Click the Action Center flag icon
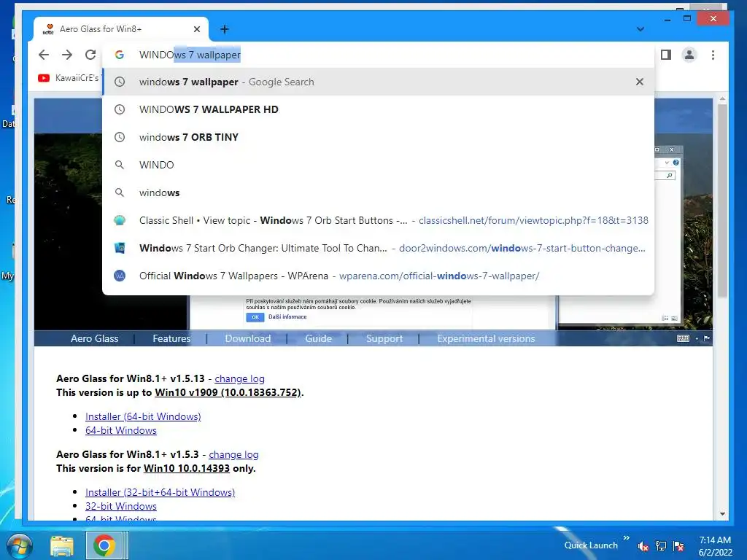This screenshot has height=560, width=747. click(678, 546)
